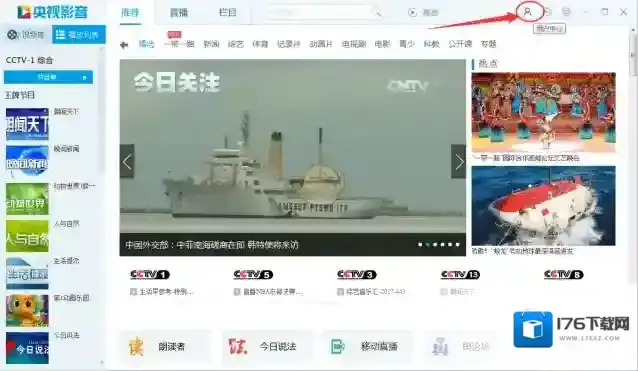Viewport: 638px width, 371px height.
Task: Open the 综艺 category
Action: tap(236, 44)
